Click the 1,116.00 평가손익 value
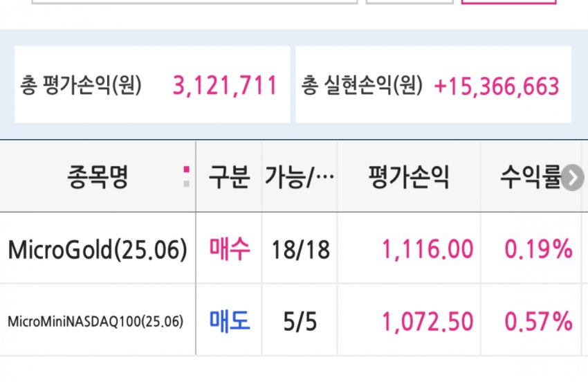The width and height of the screenshot is (588, 382). (428, 249)
